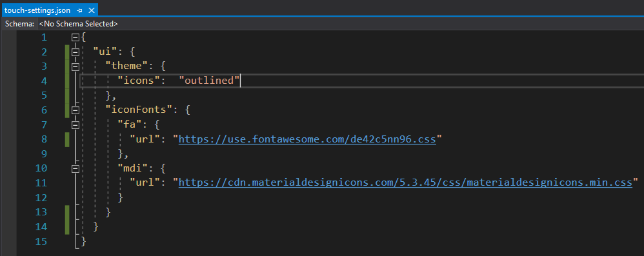Screen dimensions: 644x256
Task: Open the use.fontawesome.com CSS link
Action: click(307, 139)
